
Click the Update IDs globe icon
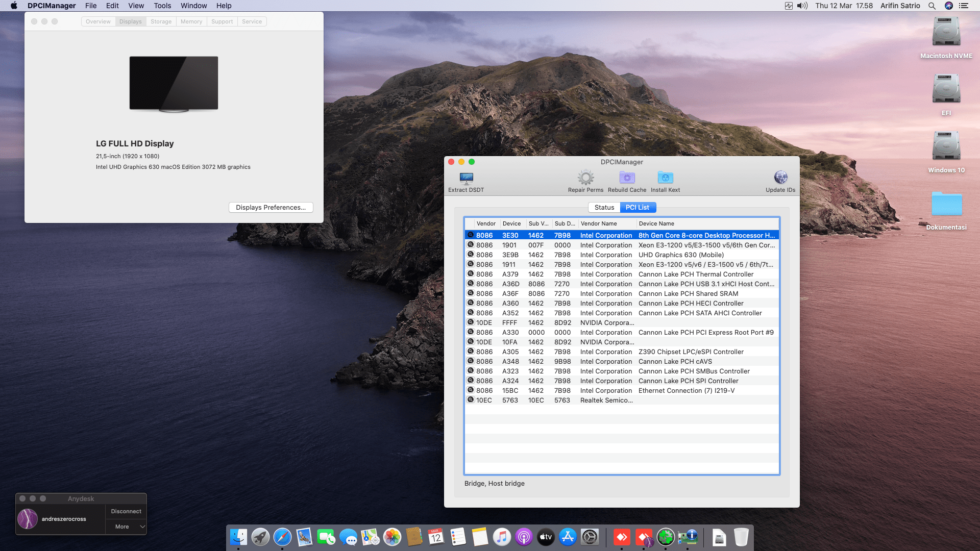point(780,178)
